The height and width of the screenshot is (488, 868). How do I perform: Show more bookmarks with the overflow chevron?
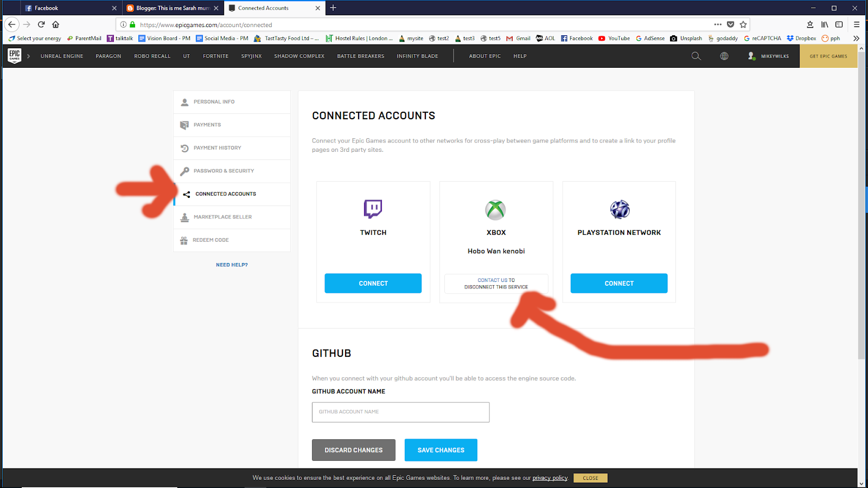[x=856, y=38]
